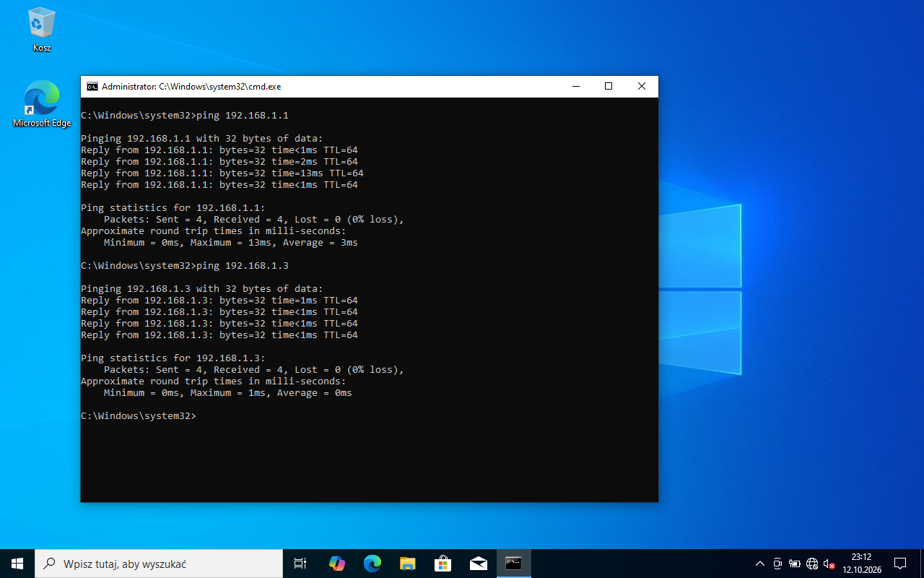The width and height of the screenshot is (924, 578).
Task: Click the cmd title 'Administrator: C:\Windows\system32\cmd.exe'
Action: [x=191, y=87]
